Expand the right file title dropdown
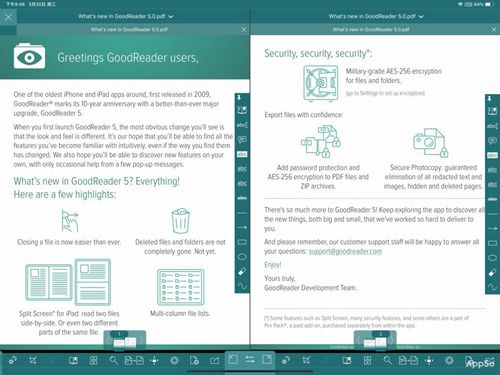Screen dimensions: 500x375 421,16
